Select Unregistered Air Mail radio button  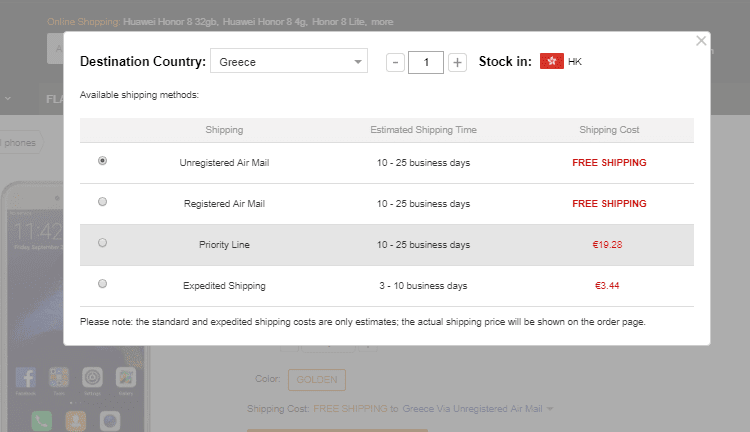click(x=103, y=161)
